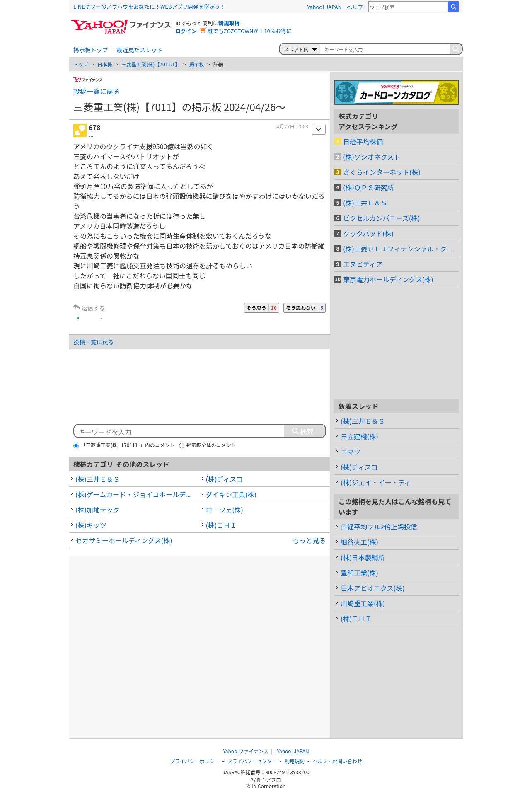Viewport: 532px width, 788px height.
Task: Click the reply arrow 返信する
Action: (x=89, y=308)
